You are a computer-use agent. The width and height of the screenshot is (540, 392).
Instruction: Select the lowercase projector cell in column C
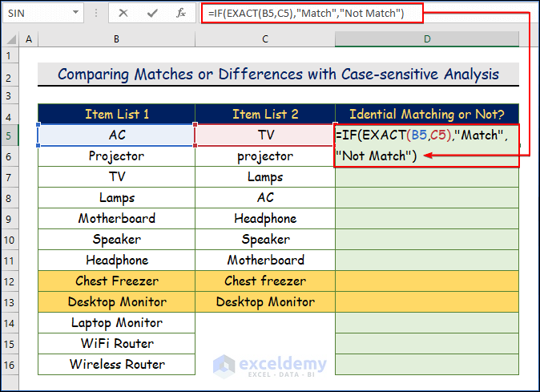[265, 156]
